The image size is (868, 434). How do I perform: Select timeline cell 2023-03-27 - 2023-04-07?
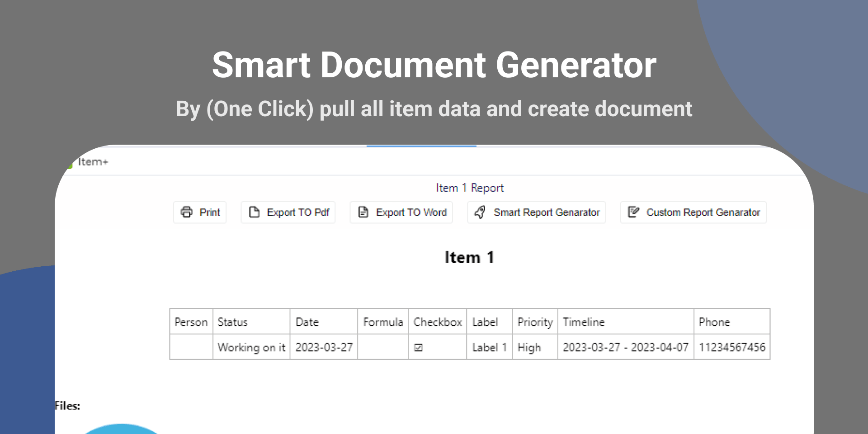(x=626, y=347)
